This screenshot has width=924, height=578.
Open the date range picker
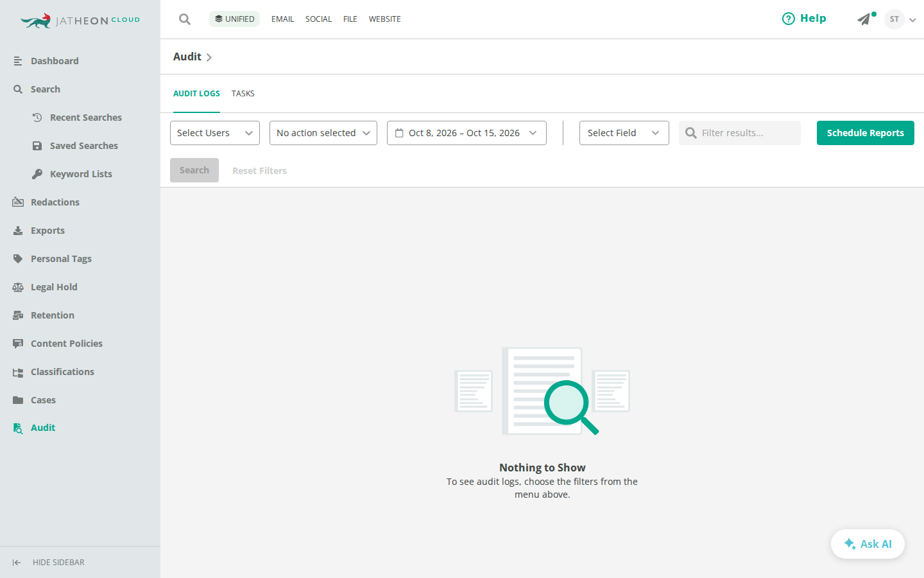click(x=466, y=133)
